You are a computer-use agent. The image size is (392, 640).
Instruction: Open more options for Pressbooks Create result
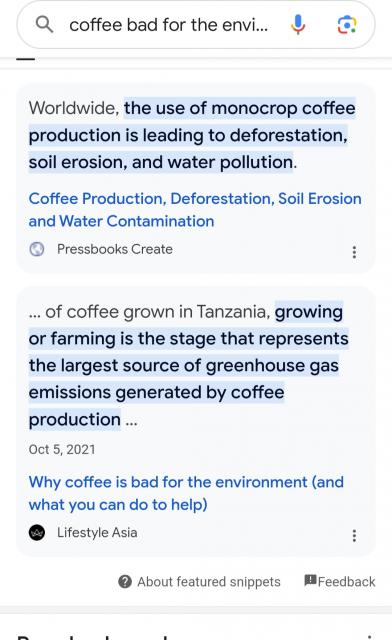[x=354, y=252]
